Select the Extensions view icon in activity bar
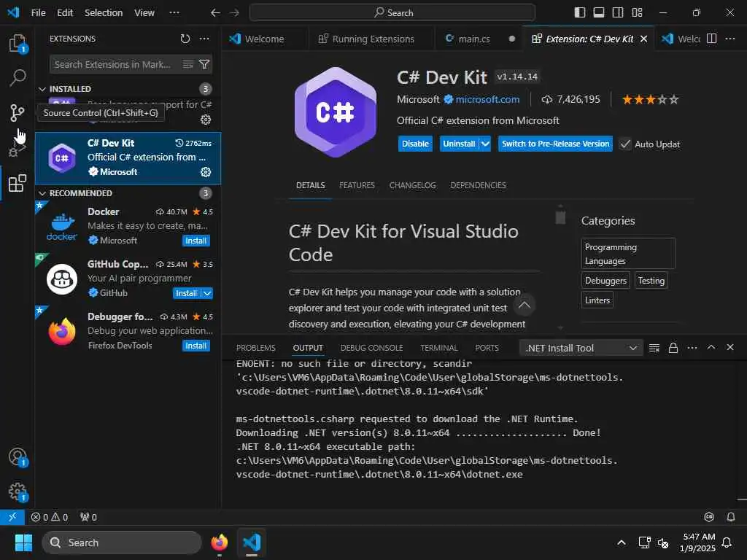747x560 pixels. pyautogui.click(x=18, y=183)
